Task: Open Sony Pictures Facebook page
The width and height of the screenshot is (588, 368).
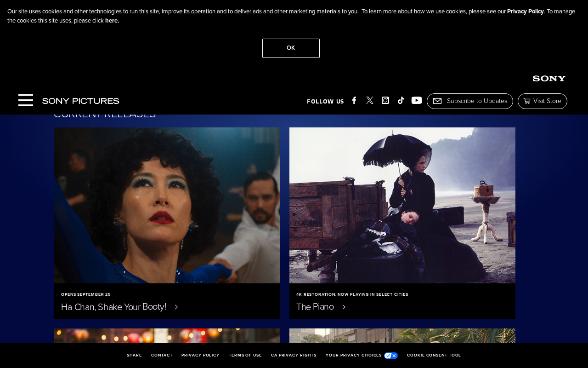Action: pyautogui.click(x=354, y=100)
